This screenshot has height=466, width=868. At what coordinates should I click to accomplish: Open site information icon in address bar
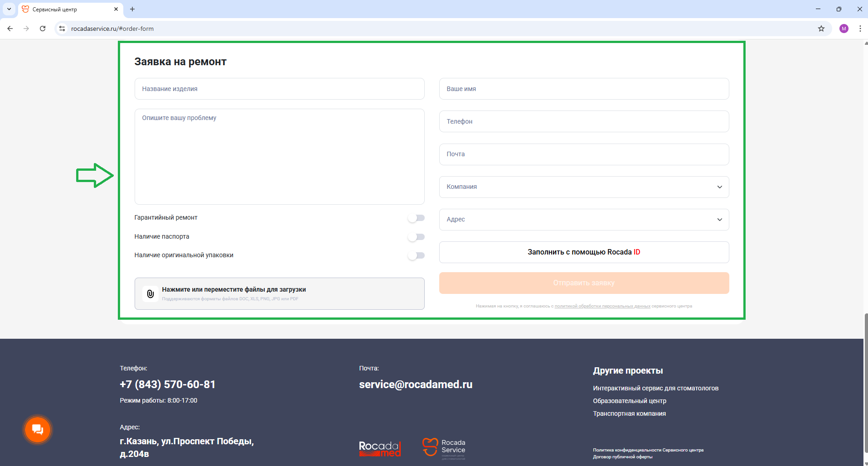pyautogui.click(x=62, y=29)
